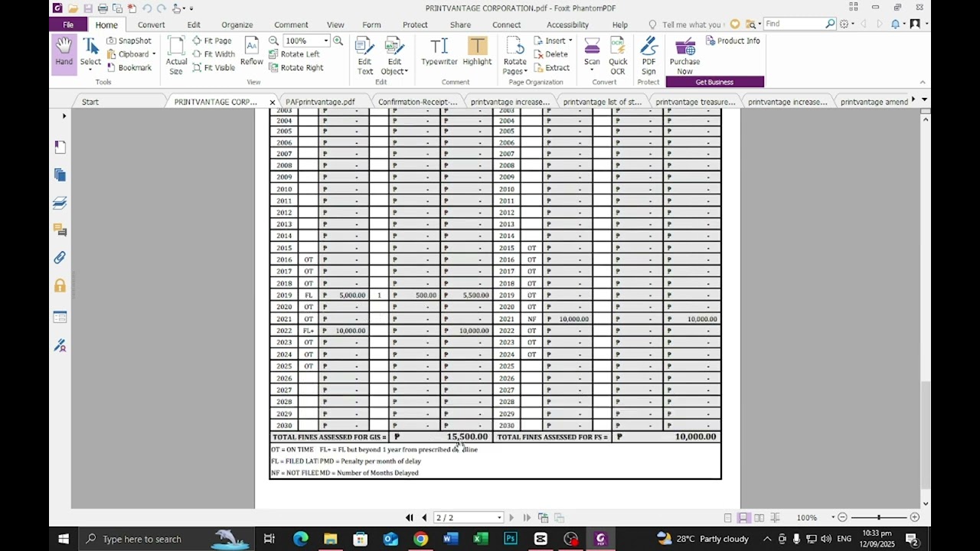Activate Reflow view

pyautogui.click(x=251, y=52)
